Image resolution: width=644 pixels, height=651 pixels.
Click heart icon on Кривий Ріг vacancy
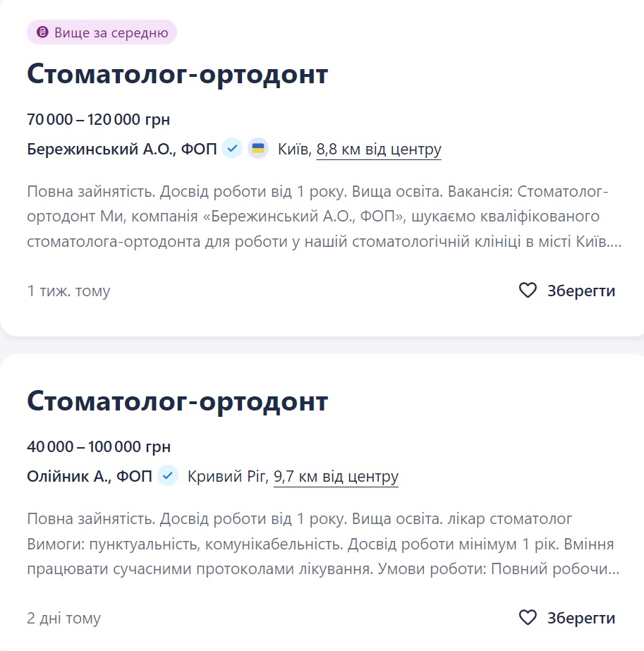(x=528, y=617)
